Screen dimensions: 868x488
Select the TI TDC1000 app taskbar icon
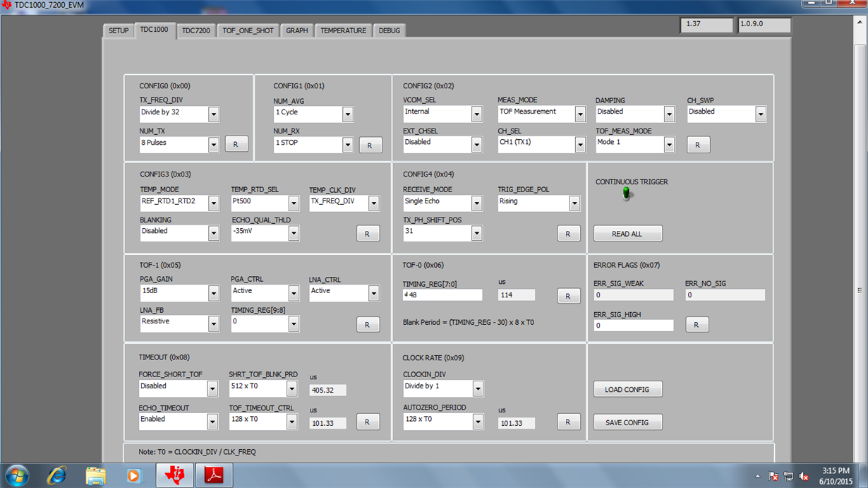[174, 475]
